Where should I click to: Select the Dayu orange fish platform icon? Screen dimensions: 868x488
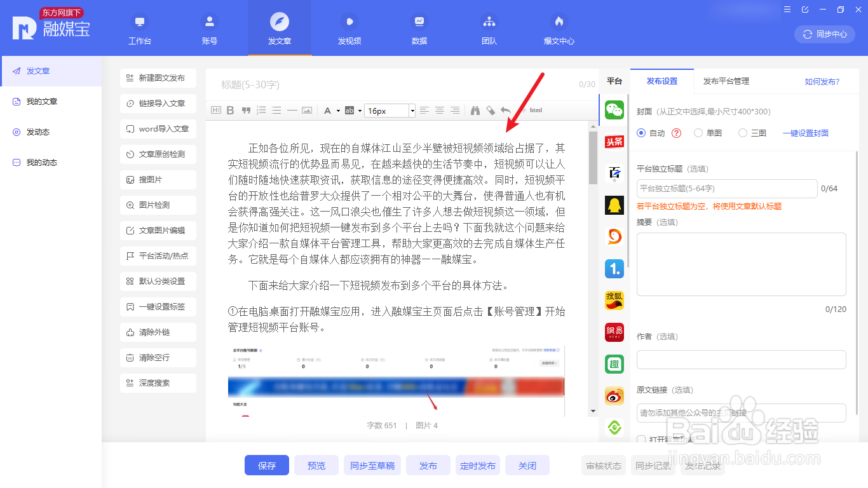(x=614, y=237)
